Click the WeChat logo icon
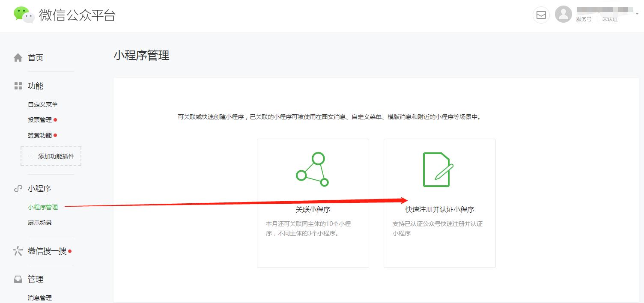This screenshot has height=303, width=644. [x=24, y=15]
